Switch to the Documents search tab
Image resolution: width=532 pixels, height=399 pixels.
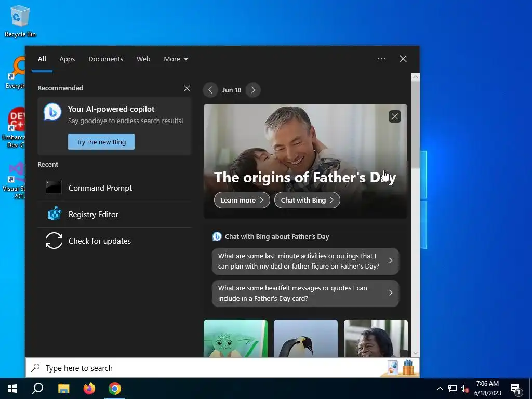(x=105, y=59)
